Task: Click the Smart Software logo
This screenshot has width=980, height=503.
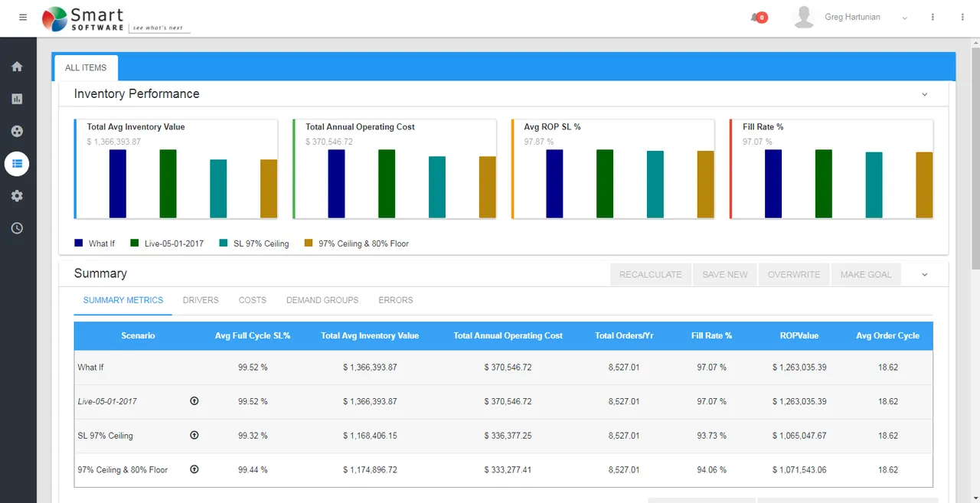Action: [x=116, y=19]
